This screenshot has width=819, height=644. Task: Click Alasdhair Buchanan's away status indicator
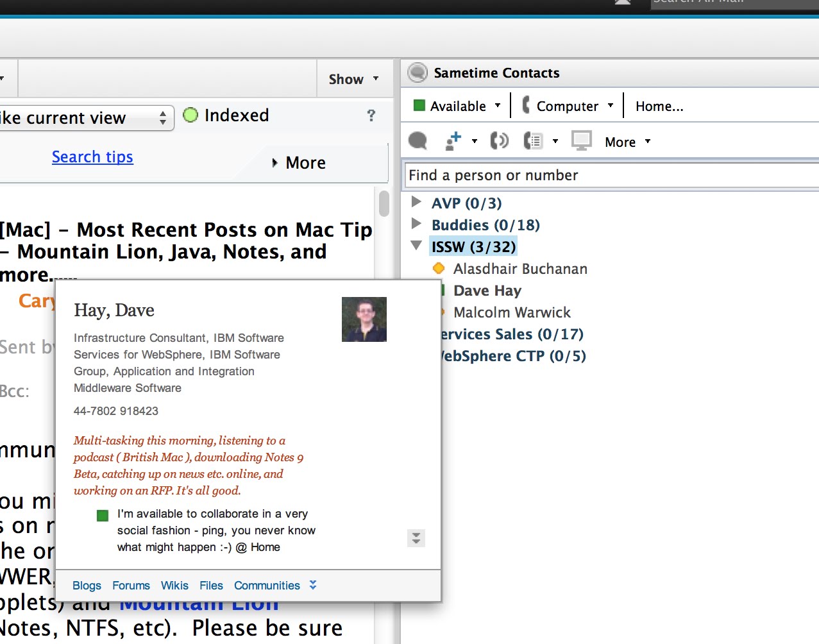point(439,269)
